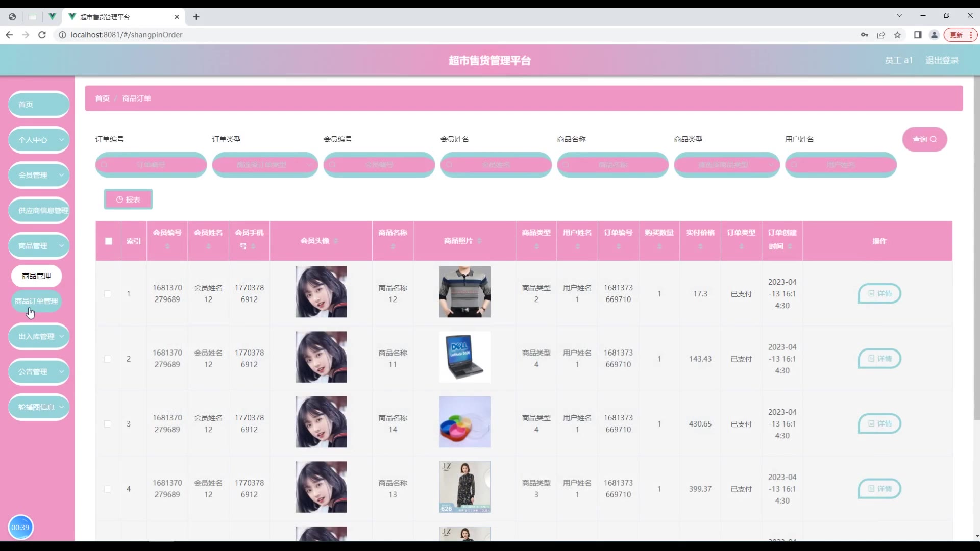The width and height of the screenshot is (980, 551).
Task: Expand the 公告管理 sidebar menu
Action: tap(39, 371)
